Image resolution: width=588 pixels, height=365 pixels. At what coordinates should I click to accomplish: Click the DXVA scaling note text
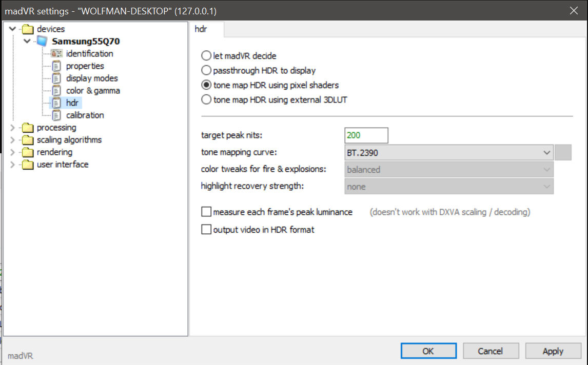(449, 212)
